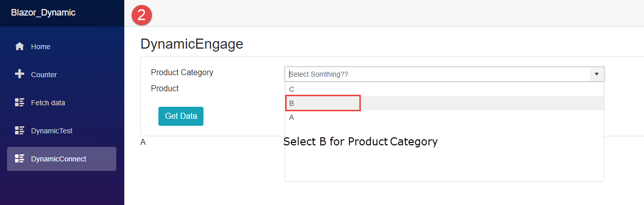644x205 pixels.
Task: Select the DynamicConnect menu item
Action: 58,159
